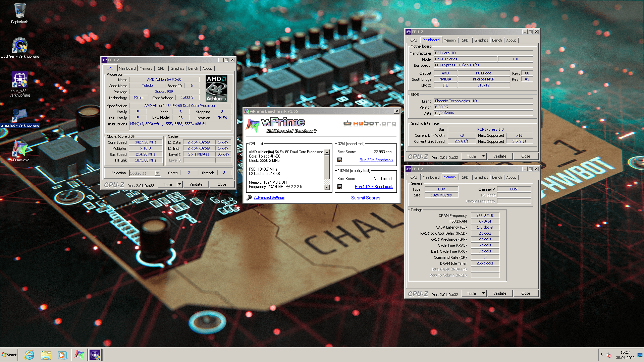Open Memory tab in left CPU-Z window
This screenshot has width=644, height=362.
(x=146, y=68)
